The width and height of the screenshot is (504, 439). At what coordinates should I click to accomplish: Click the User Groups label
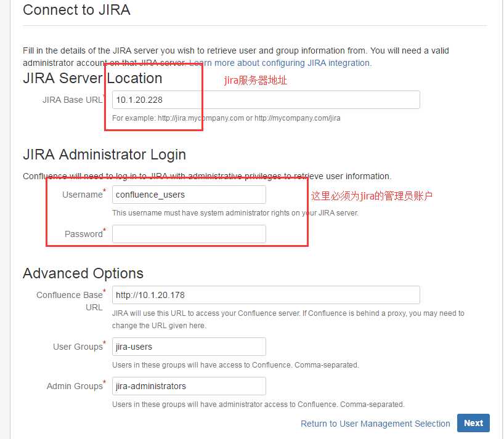pyautogui.click(x=78, y=347)
